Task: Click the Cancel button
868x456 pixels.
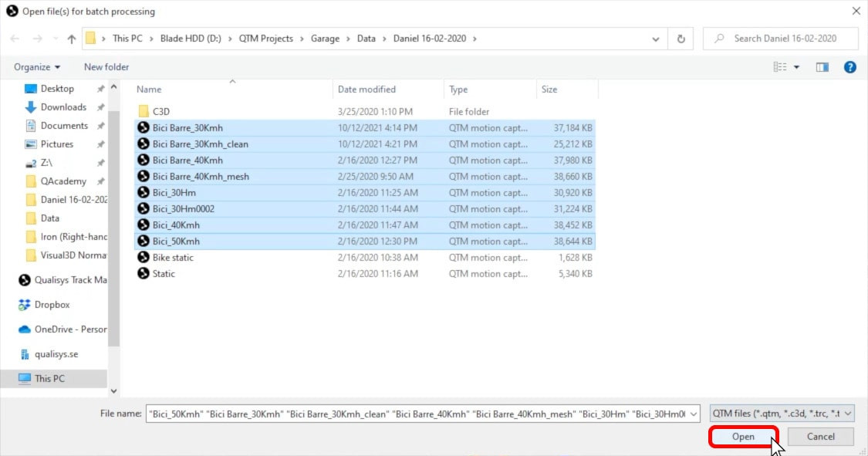Action: point(820,437)
